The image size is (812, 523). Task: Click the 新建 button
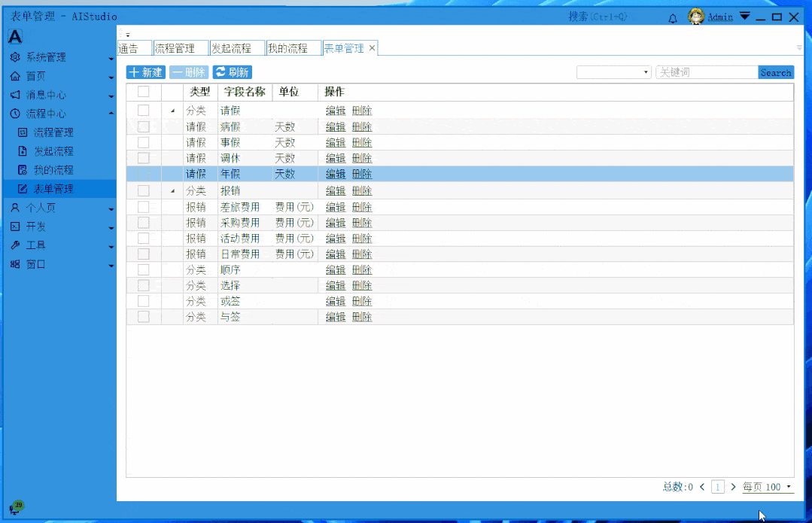click(x=144, y=72)
